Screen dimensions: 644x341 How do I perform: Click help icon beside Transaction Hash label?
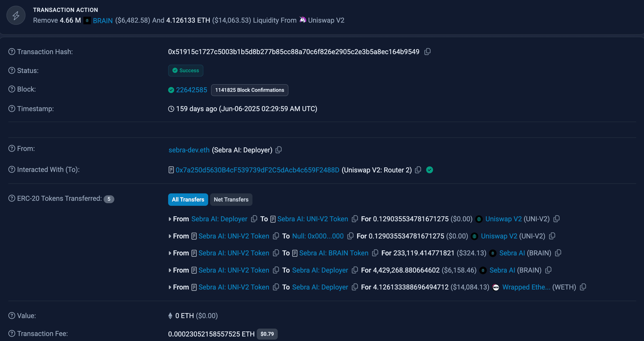pyautogui.click(x=12, y=52)
